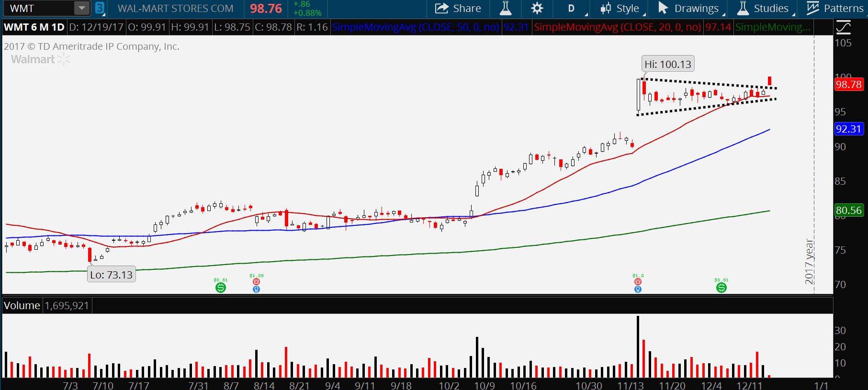Image resolution: width=868 pixels, height=390 pixels.
Task: Click the chart scale icon above the price axis
Action: tap(844, 27)
